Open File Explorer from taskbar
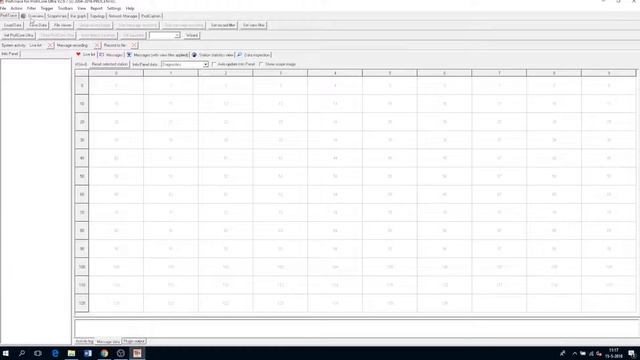The height and width of the screenshot is (360, 640). [x=71, y=353]
